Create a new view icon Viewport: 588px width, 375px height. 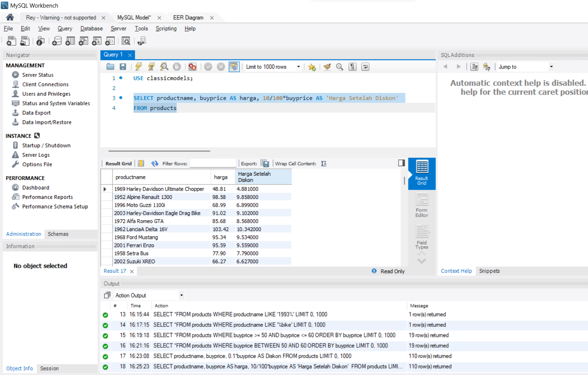pyautogui.click(x=83, y=41)
